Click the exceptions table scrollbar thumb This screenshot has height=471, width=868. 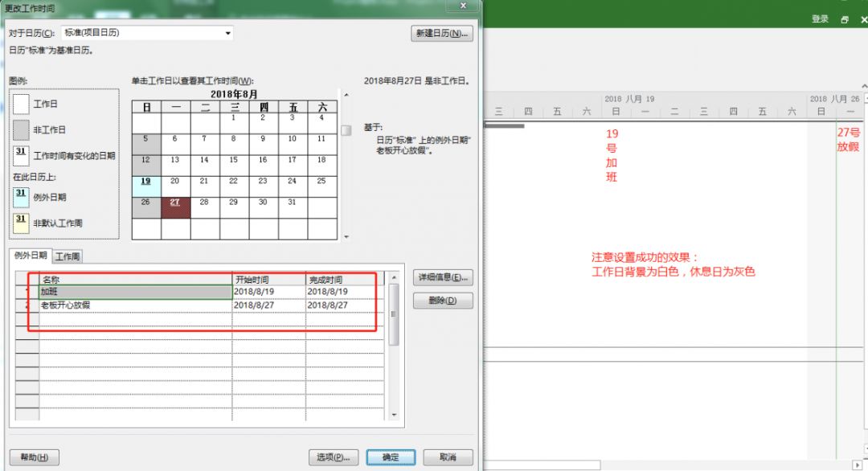394,314
